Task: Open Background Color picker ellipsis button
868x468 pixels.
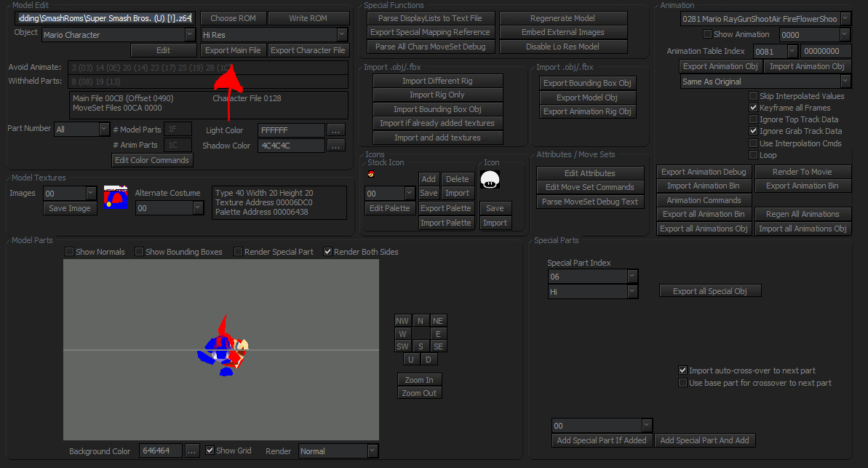Action: [191, 451]
